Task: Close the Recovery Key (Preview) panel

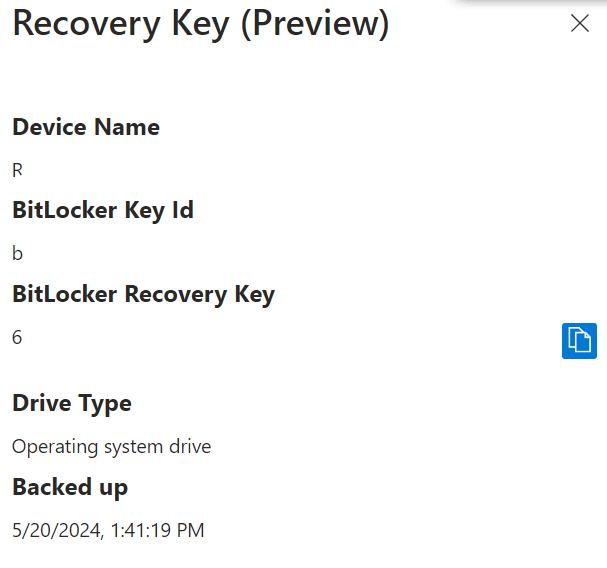Action: click(x=580, y=23)
